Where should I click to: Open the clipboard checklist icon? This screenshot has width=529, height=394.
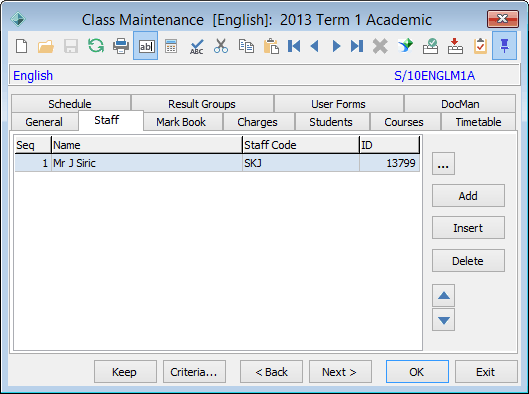[x=480, y=46]
